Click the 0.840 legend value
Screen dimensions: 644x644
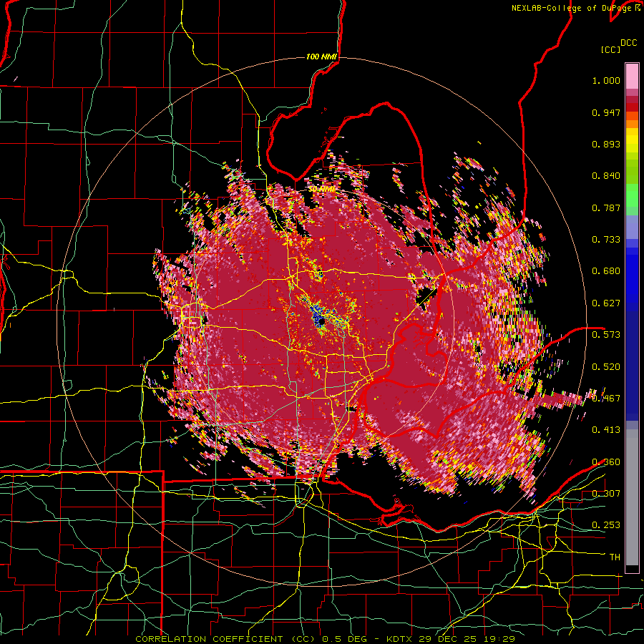606,176
